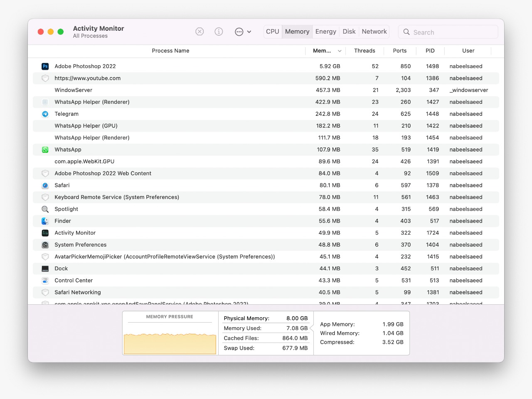The width and height of the screenshot is (532, 399).
Task: Expand the chevron beside the ellipsis button
Action: (249, 32)
